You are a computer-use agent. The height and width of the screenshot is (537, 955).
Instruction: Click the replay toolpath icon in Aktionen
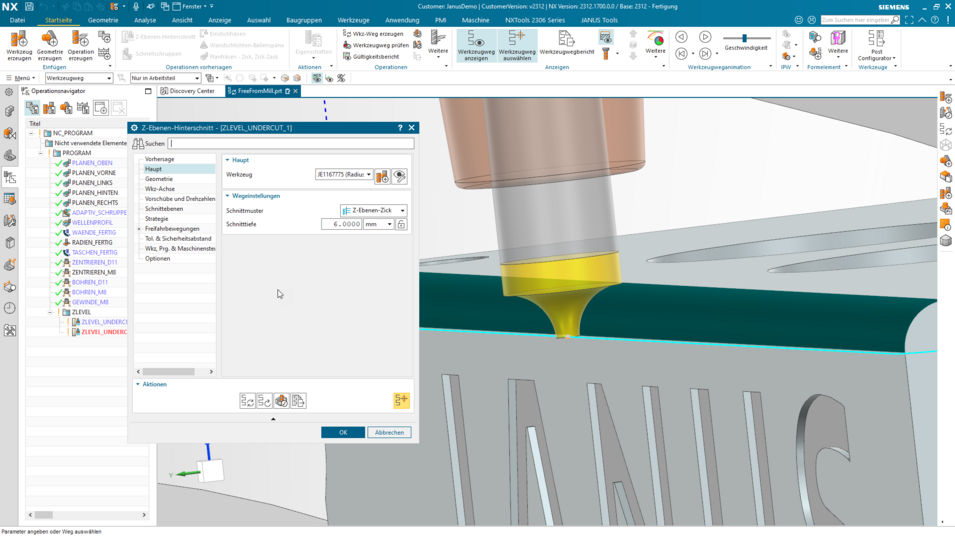click(x=264, y=401)
